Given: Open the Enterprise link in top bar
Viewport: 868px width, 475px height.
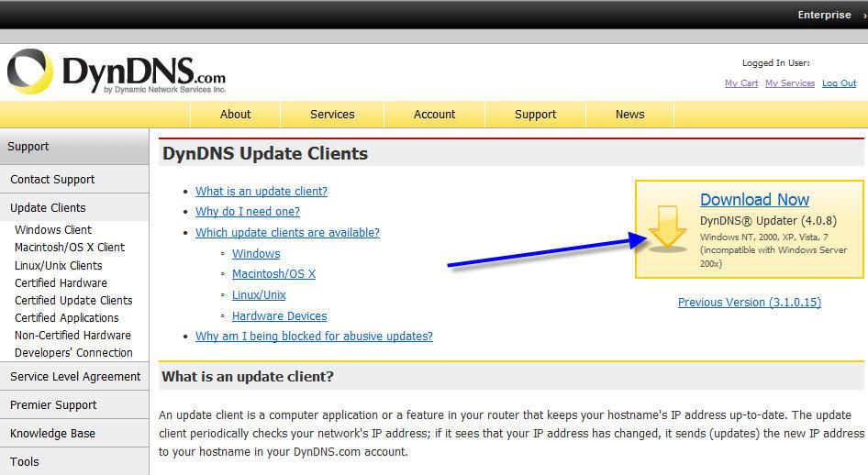Looking at the screenshot, I should (x=824, y=15).
